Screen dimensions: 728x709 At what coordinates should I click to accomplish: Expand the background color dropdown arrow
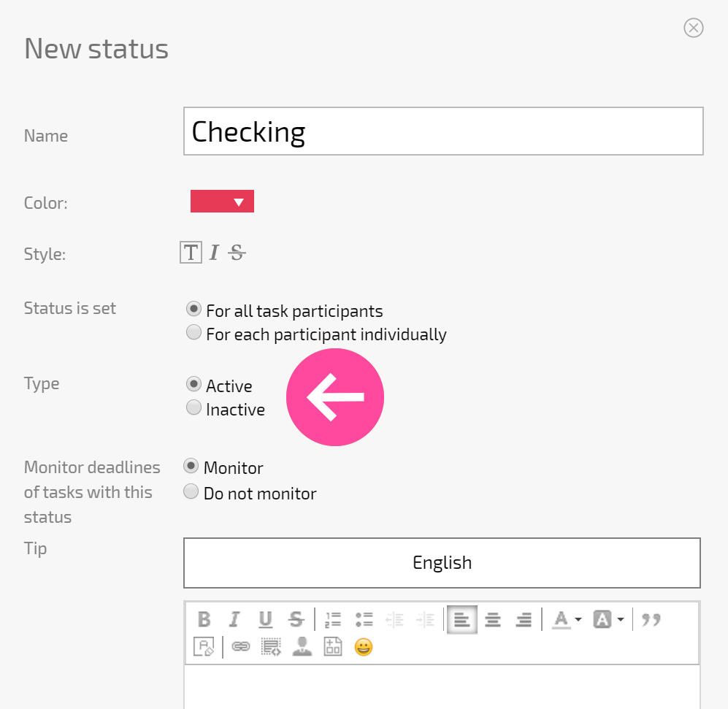(621, 619)
